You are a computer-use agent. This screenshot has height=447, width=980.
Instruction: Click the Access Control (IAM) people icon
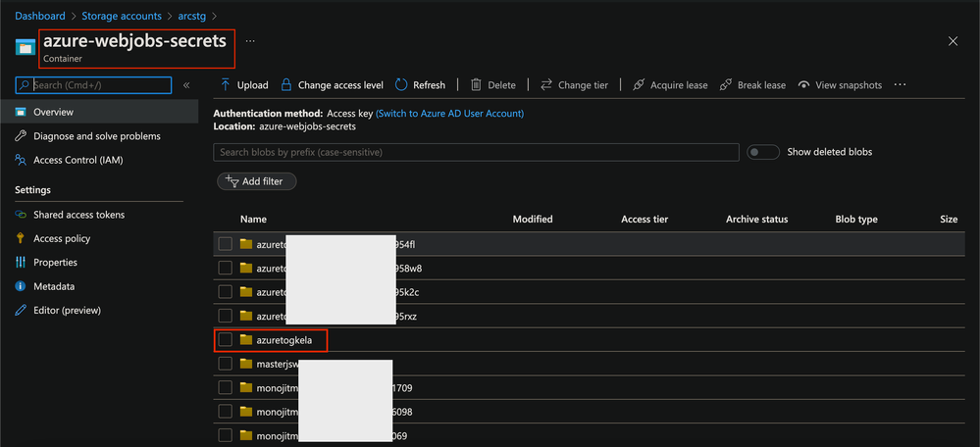point(21,160)
